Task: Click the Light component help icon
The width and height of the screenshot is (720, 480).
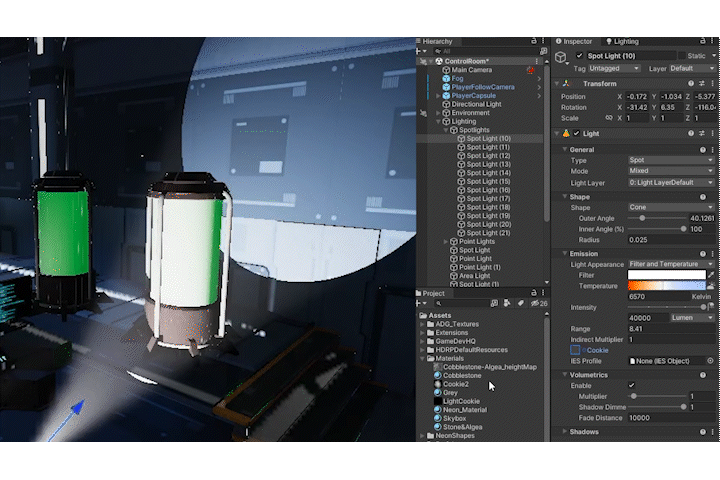Action: click(x=691, y=133)
